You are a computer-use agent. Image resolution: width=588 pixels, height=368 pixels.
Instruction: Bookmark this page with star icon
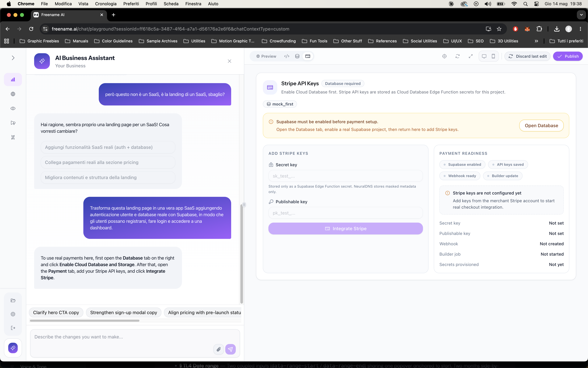coord(499,29)
